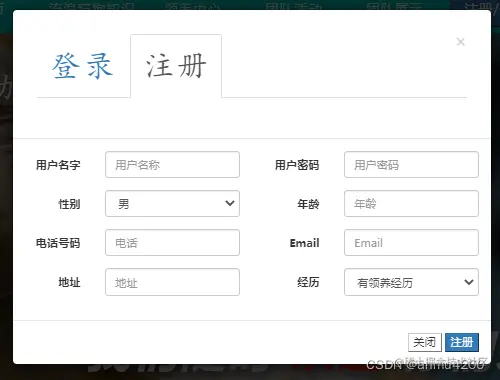Focus the 用户密码 input field
This screenshot has height=380, width=500.
point(411,165)
